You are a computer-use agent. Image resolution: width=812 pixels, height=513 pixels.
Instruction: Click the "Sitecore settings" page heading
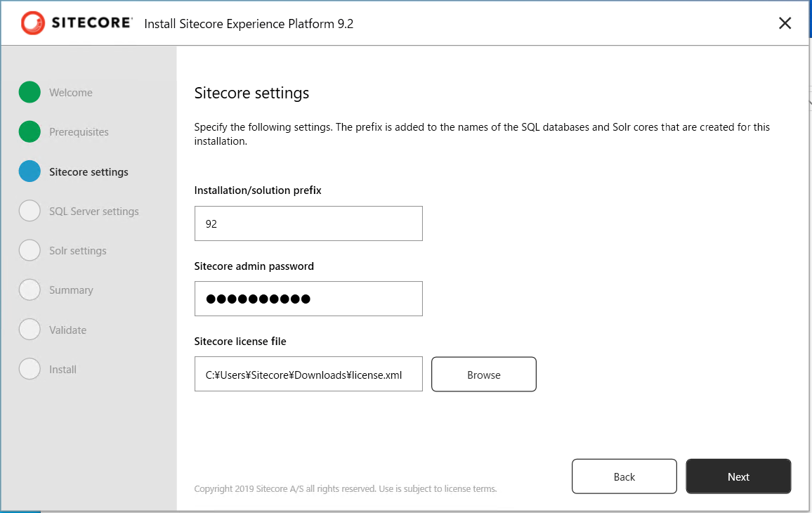point(251,93)
